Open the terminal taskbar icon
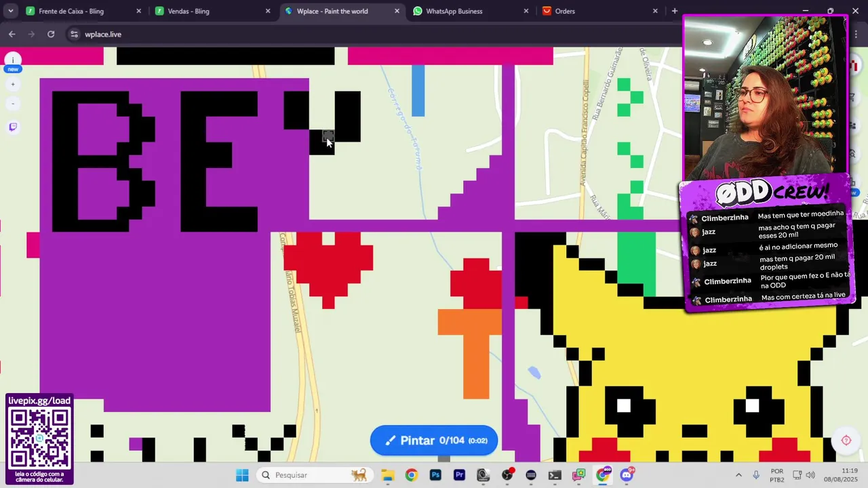Screen dimensions: 868x488 pos(555,475)
